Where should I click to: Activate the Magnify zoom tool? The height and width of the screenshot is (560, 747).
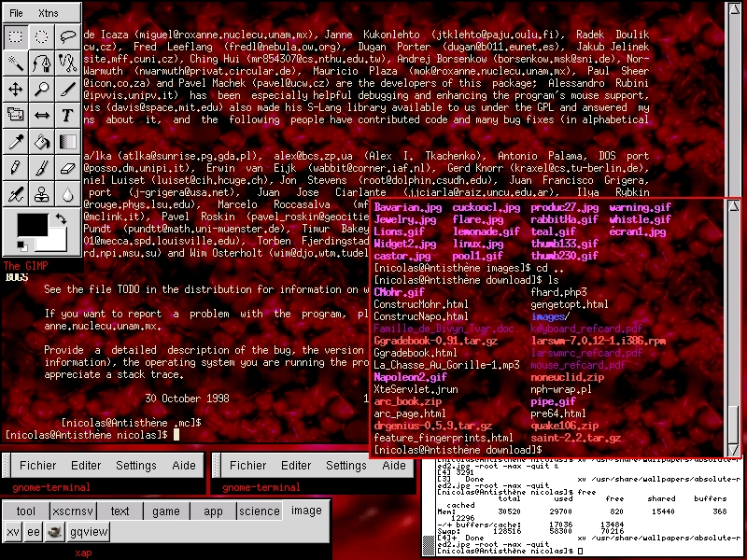point(42,89)
